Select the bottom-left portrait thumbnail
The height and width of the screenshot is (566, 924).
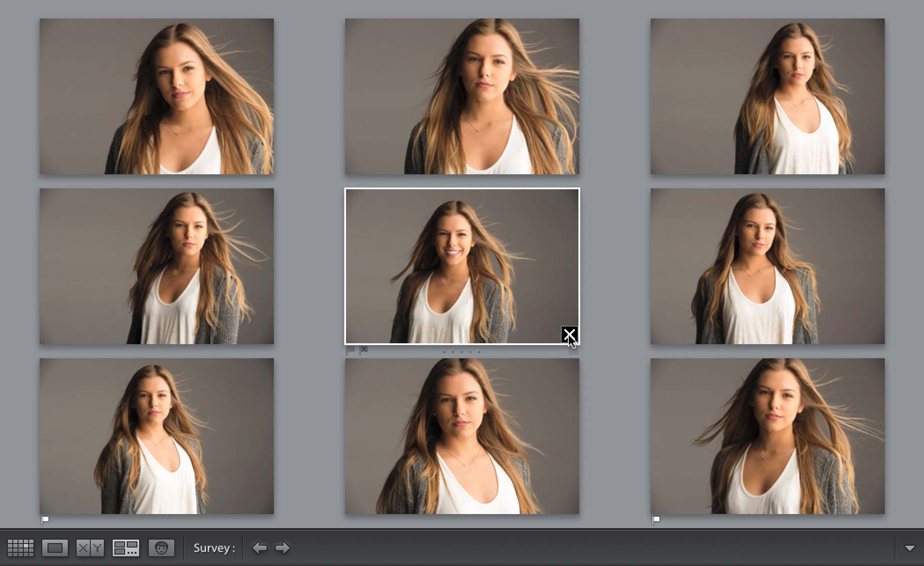[x=157, y=436]
